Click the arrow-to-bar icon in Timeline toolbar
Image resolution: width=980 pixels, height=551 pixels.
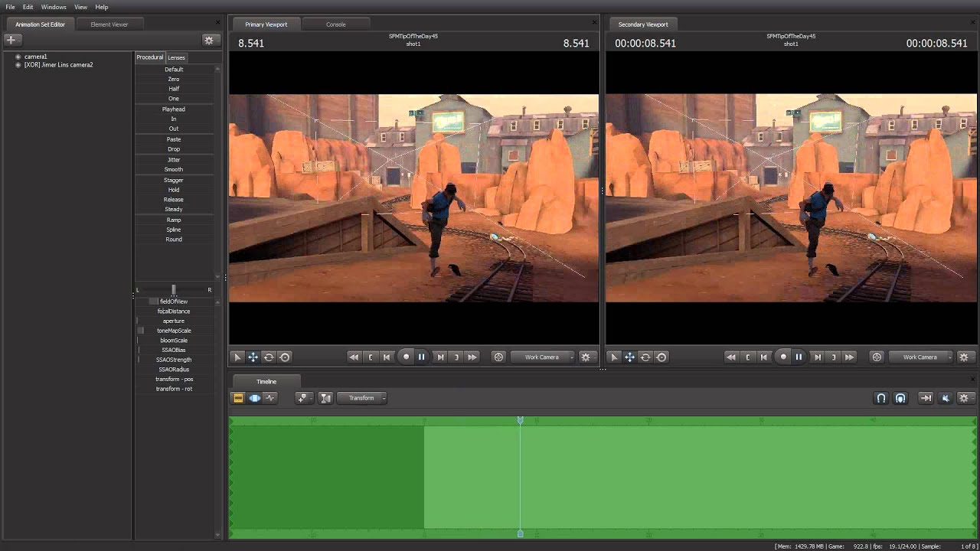(926, 398)
